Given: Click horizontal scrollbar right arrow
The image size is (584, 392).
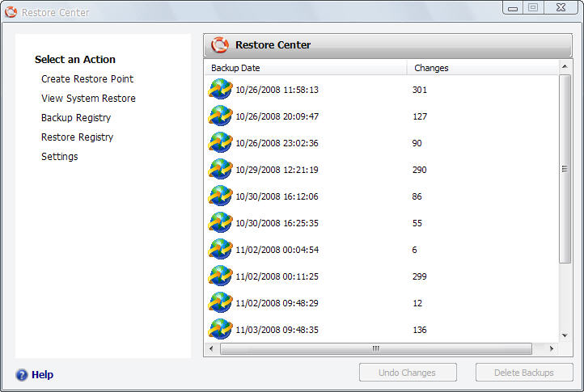Looking at the screenshot, I should [552, 349].
